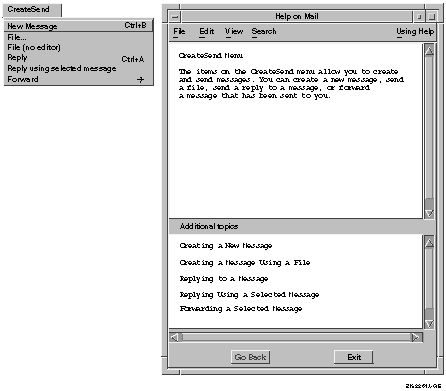Choose Reply in CreateSend menu
The image size is (446, 391).
click(79, 58)
